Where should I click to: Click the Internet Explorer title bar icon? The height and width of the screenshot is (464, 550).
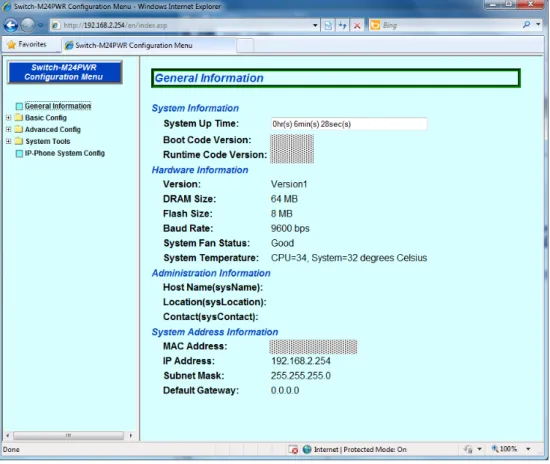coord(7,6)
